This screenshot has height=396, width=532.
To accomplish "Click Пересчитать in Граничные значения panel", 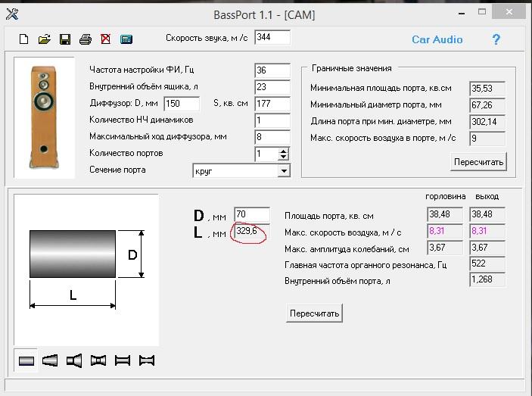I will [x=478, y=162].
